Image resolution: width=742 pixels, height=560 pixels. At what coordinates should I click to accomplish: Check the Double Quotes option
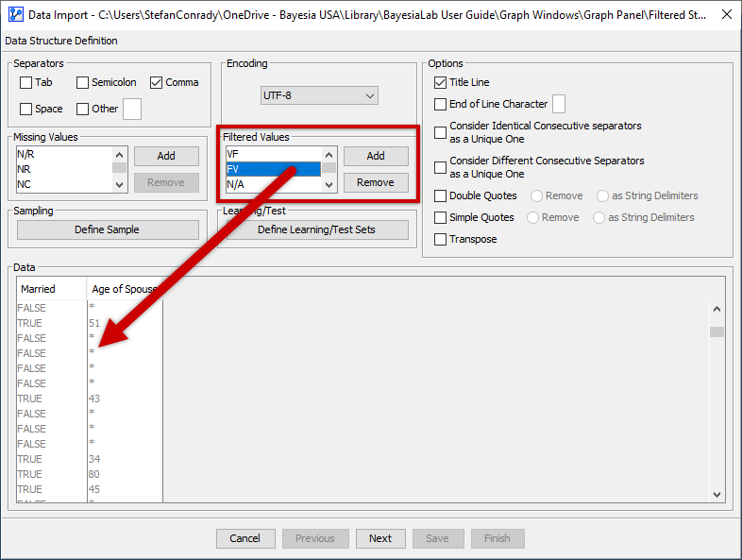click(440, 196)
